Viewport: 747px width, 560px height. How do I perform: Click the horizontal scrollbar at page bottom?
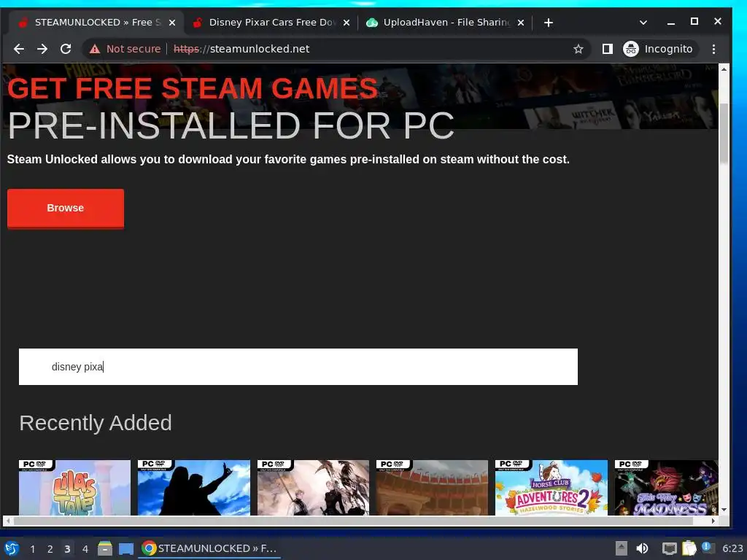pos(352,521)
